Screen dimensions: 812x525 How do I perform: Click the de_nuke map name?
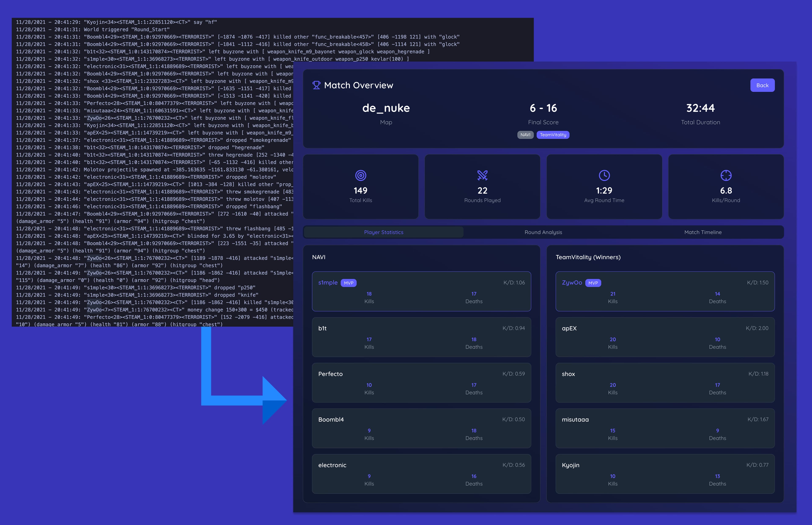click(386, 108)
